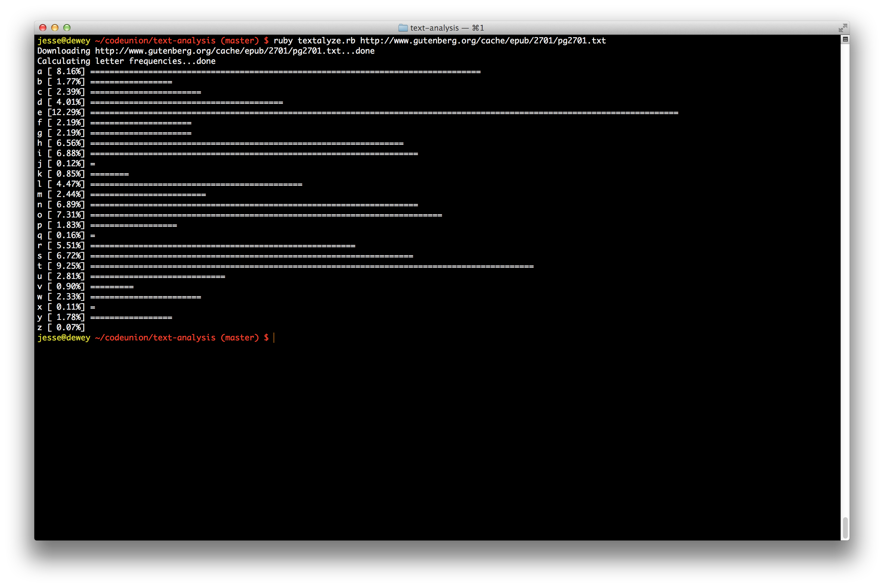This screenshot has height=588, width=884.
Task: Click the gutenberg URL in the ruby command
Action: coord(483,40)
